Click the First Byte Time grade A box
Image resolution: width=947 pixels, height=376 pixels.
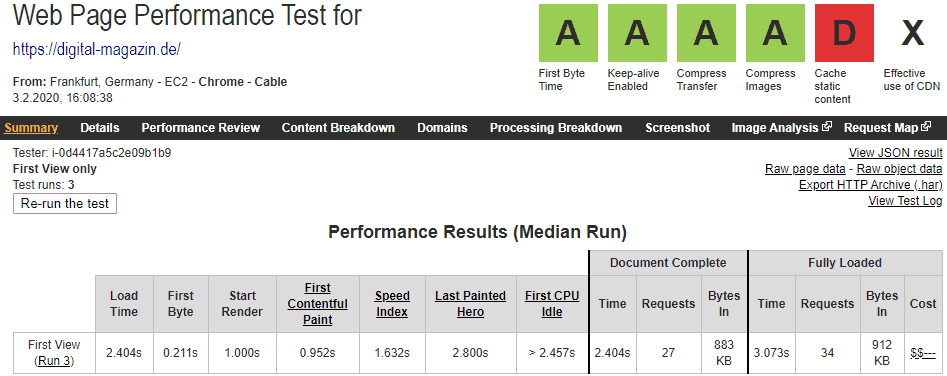(568, 33)
